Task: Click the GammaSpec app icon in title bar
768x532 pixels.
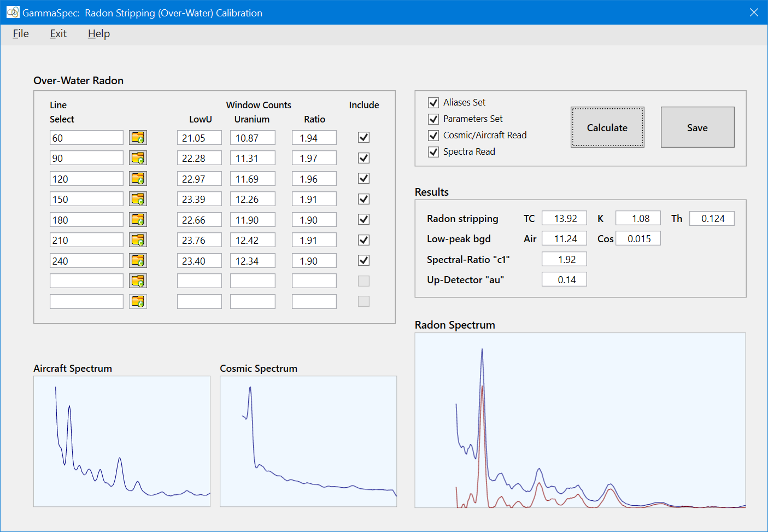Action: tap(13, 13)
